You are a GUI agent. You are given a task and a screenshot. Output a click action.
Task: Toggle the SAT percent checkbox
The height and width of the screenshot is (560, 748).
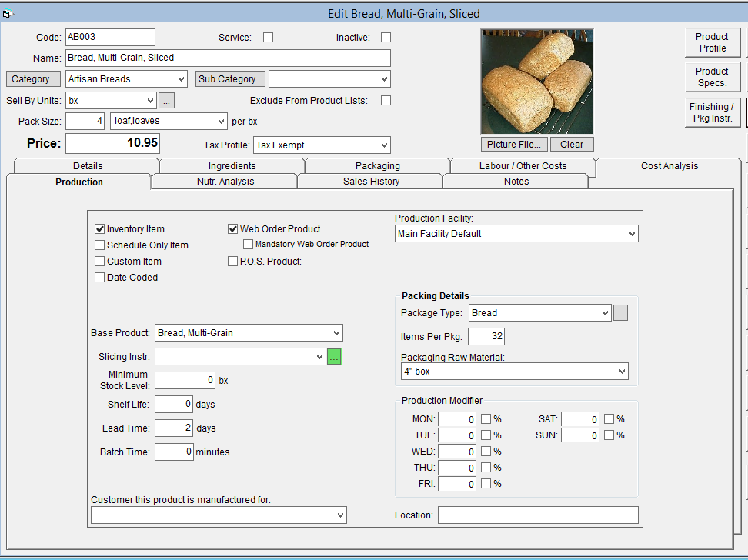click(x=609, y=419)
